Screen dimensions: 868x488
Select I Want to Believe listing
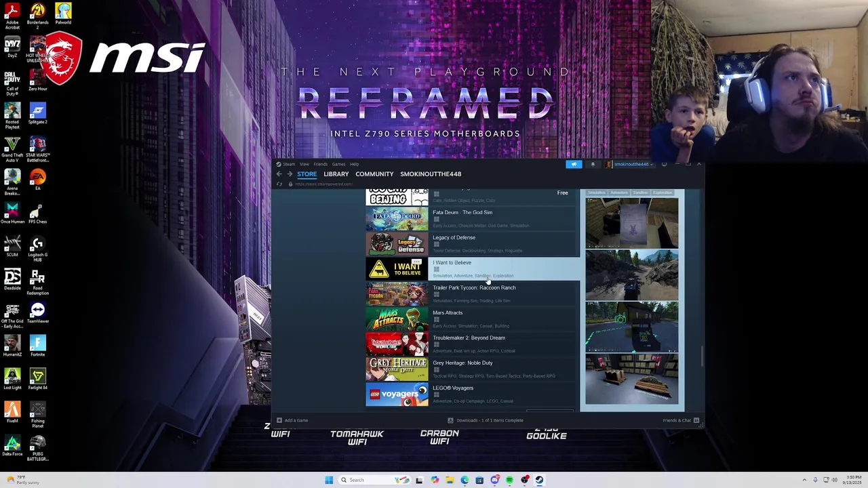tap(473, 269)
